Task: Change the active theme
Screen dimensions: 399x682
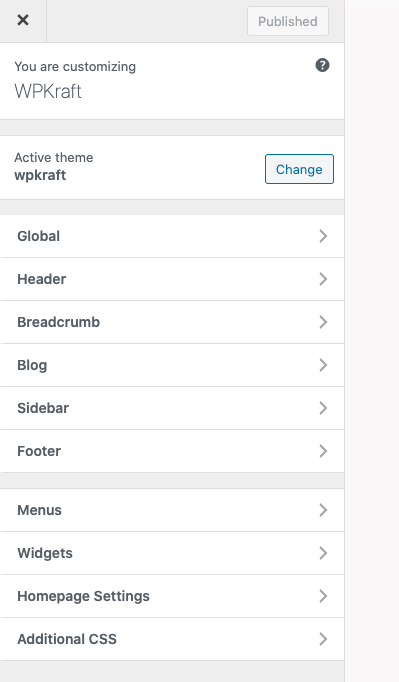Action: tap(299, 169)
